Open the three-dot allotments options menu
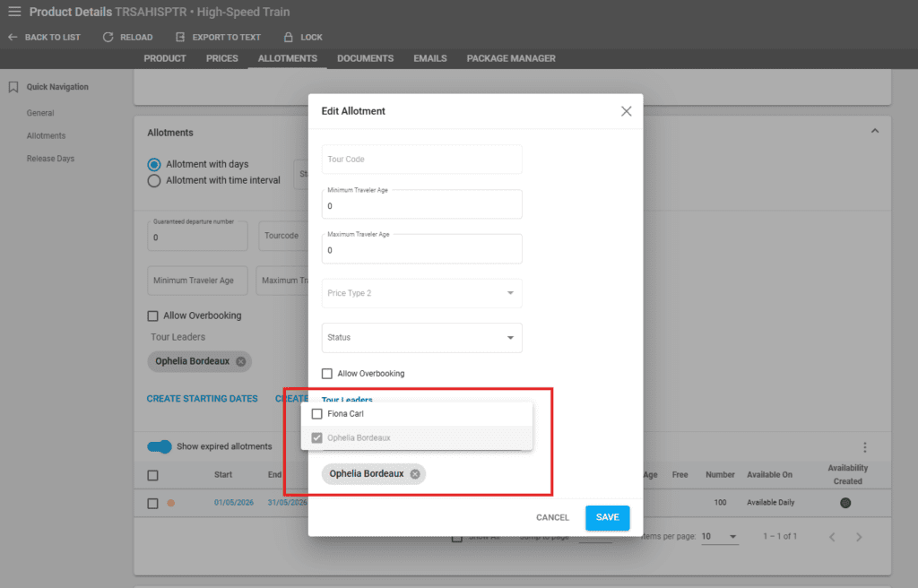The image size is (918, 588). tap(864, 447)
